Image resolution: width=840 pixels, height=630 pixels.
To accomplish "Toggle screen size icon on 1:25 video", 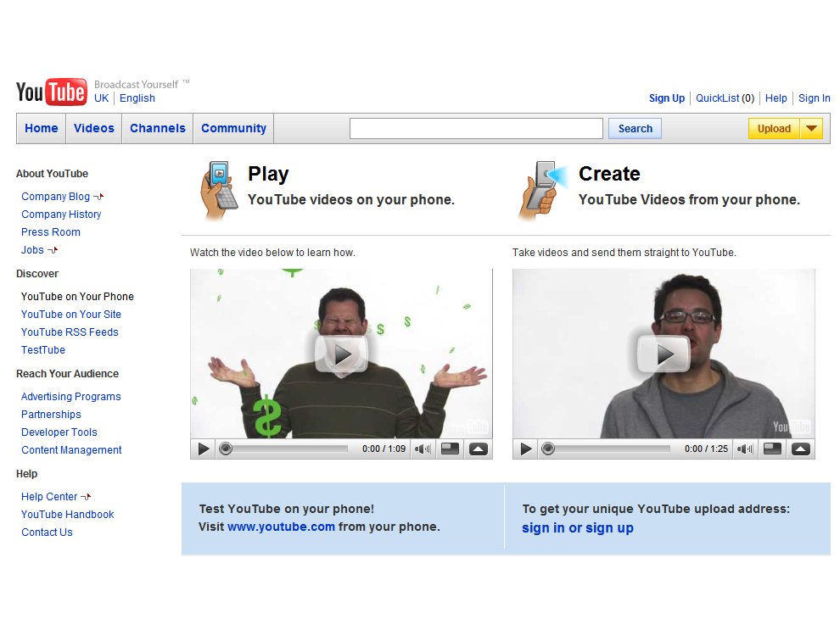I will (772, 449).
